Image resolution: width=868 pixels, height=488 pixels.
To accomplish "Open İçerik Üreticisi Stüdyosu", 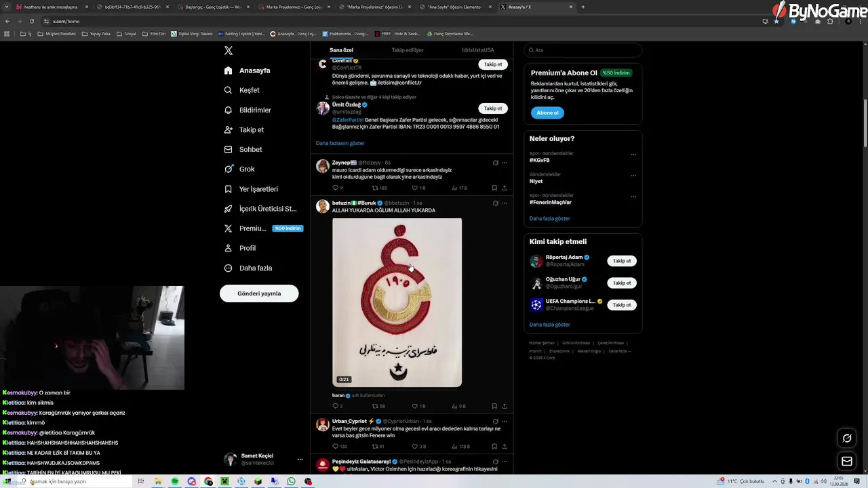I will [260, 209].
